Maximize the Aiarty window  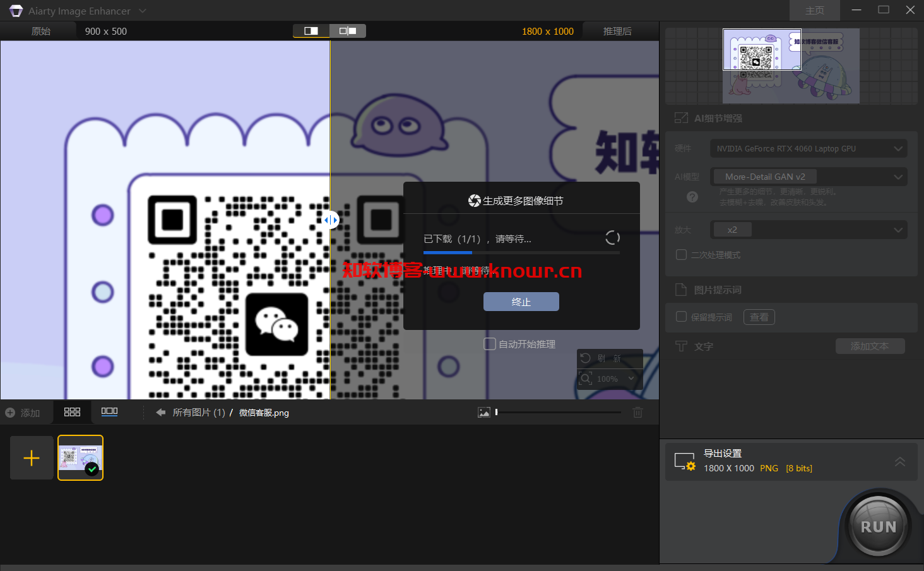pyautogui.click(x=884, y=10)
